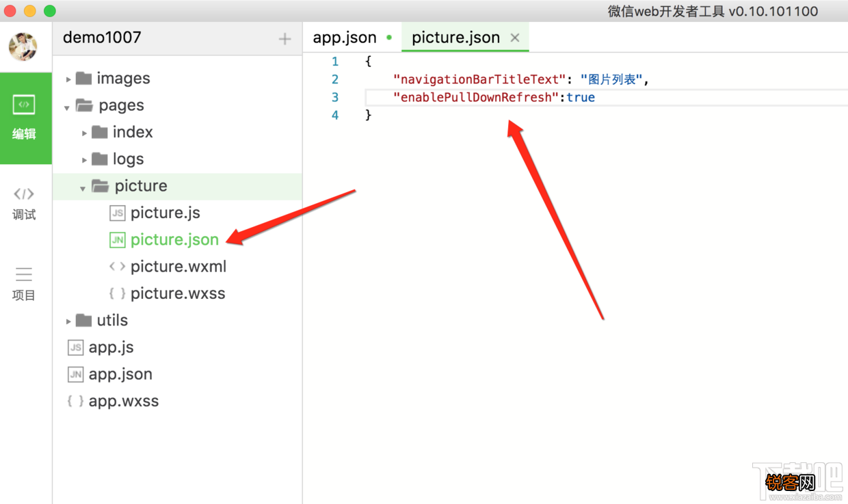Place cursor on the enablePullDownRefresh line

[607, 97]
